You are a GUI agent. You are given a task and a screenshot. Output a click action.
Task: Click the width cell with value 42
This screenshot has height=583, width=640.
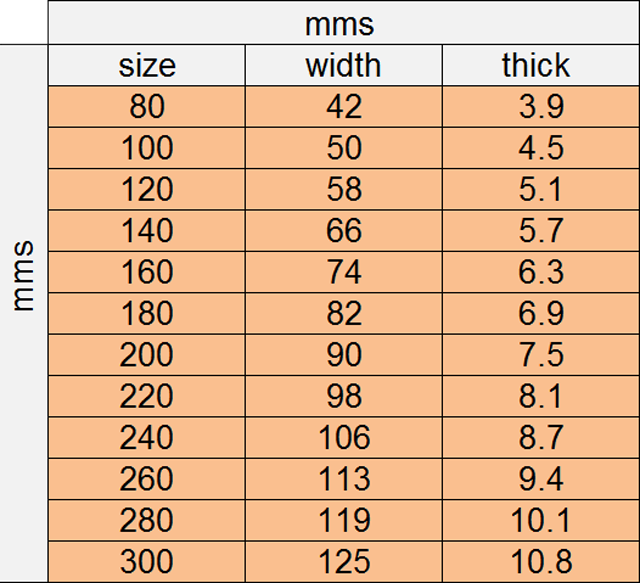[x=343, y=107]
